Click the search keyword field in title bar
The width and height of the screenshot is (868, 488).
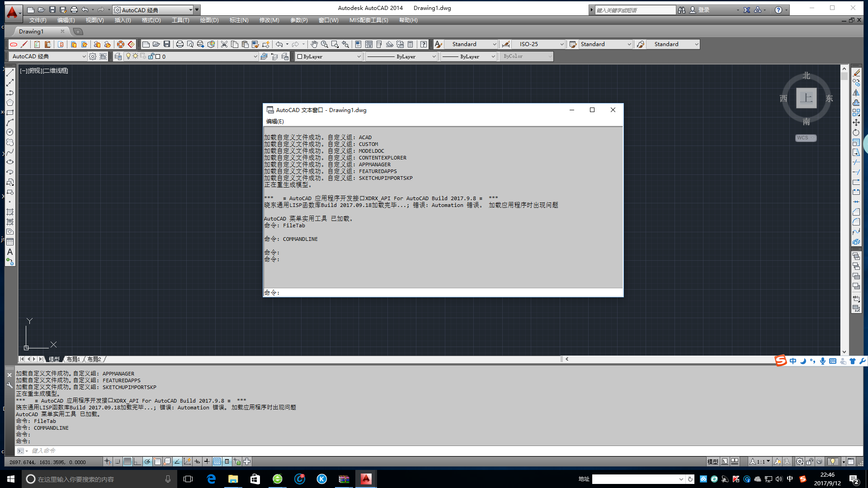click(635, 10)
